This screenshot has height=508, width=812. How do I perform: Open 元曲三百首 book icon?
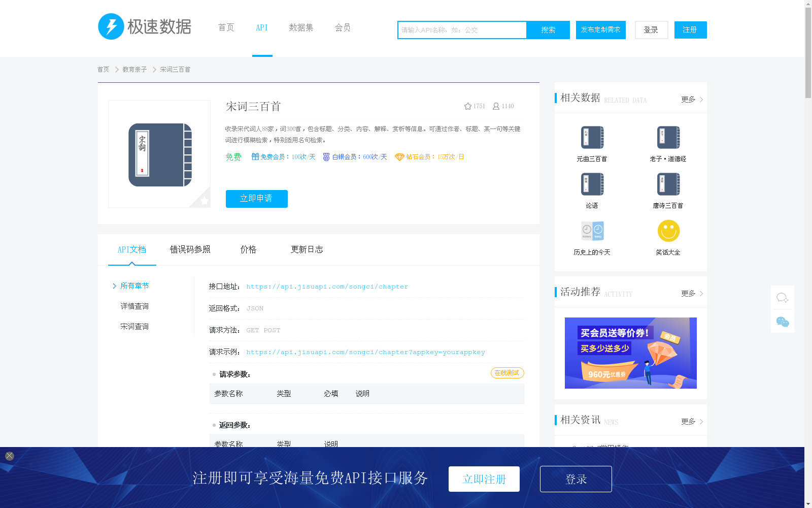(592, 137)
